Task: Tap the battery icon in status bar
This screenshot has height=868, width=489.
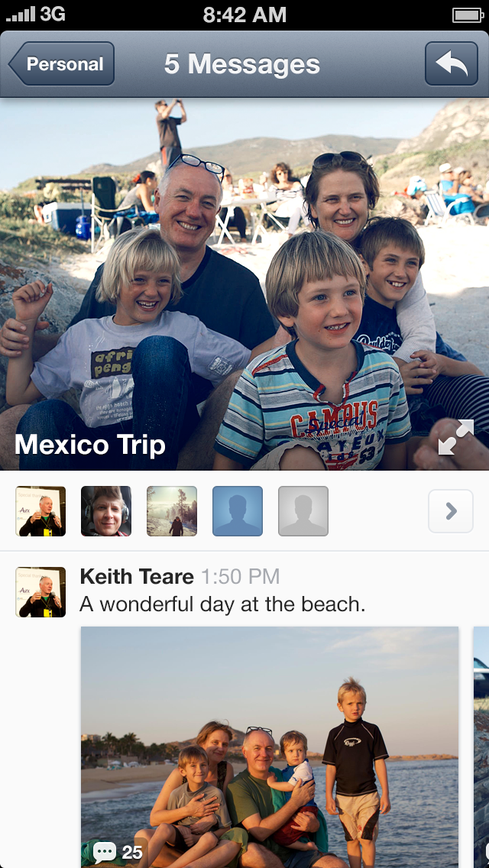Action: coord(468,15)
